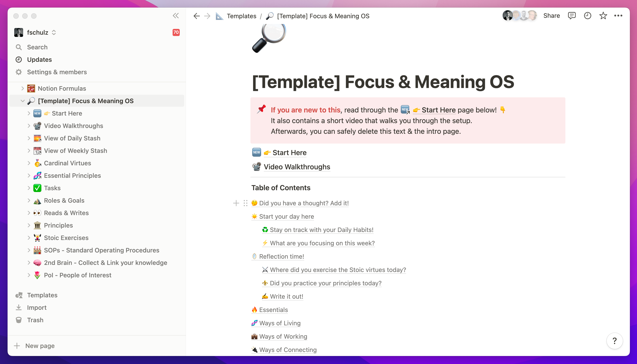This screenshot has width=637, height=364.
Task: Click the Search field in sidebar
Action: 37,47
